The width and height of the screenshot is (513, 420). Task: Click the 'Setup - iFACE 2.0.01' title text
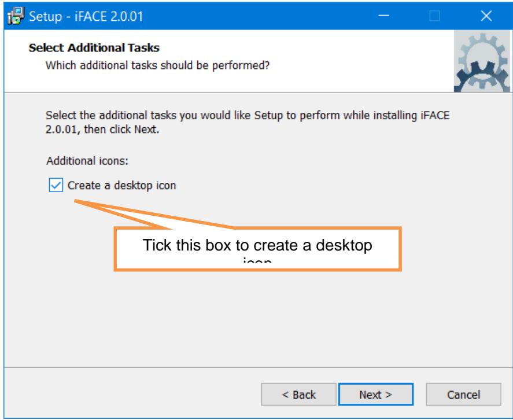[x=86, y=16]
